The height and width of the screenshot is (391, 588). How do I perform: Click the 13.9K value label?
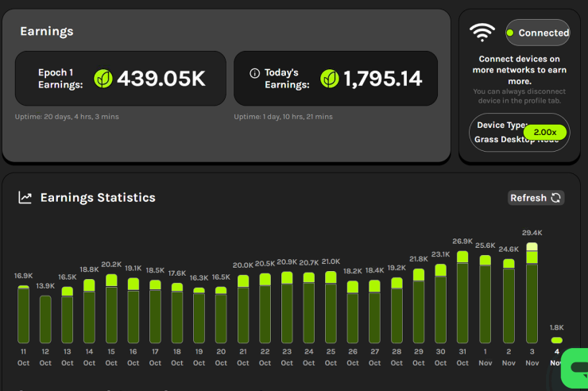click(45, 285)
